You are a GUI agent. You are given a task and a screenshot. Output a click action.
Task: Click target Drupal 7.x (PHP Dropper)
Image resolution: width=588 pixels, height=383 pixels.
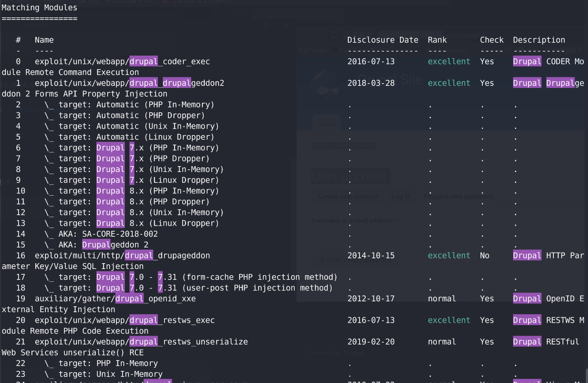pos(127,158)
